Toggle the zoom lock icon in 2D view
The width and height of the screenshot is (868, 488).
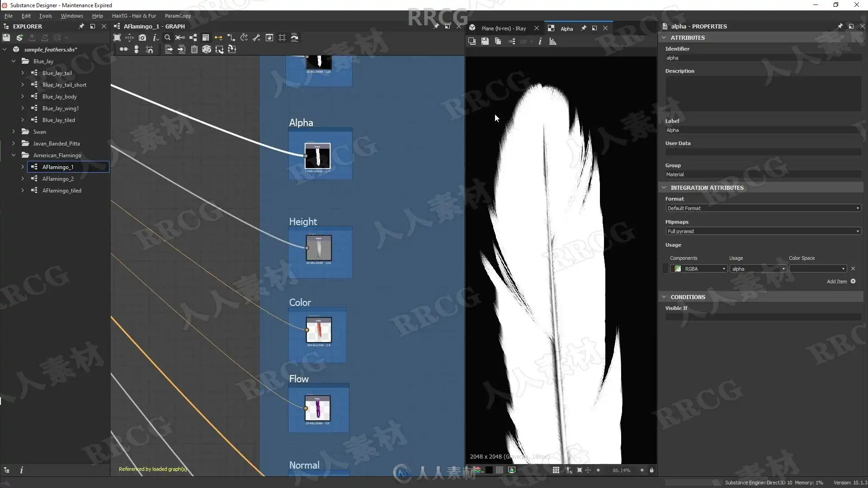tap(651, 470)
